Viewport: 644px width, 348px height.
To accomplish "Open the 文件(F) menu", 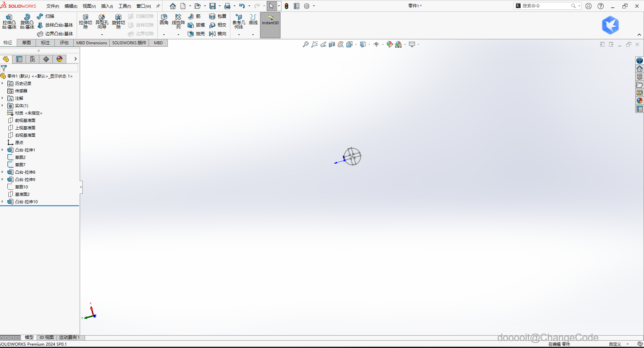I will pyautogui.click(x=53, y=6).
